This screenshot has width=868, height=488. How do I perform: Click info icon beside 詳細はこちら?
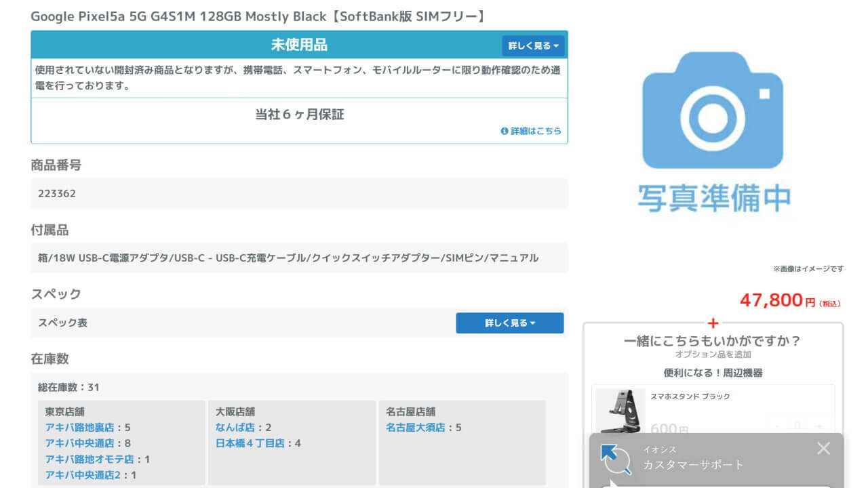pyautogui.click(x=505, y=131)
